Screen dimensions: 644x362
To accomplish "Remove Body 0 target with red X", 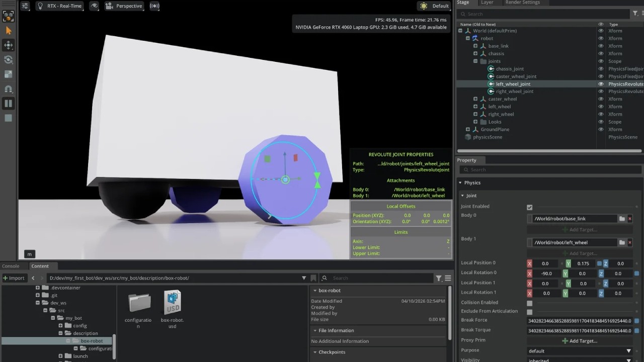I will (629, 219).
